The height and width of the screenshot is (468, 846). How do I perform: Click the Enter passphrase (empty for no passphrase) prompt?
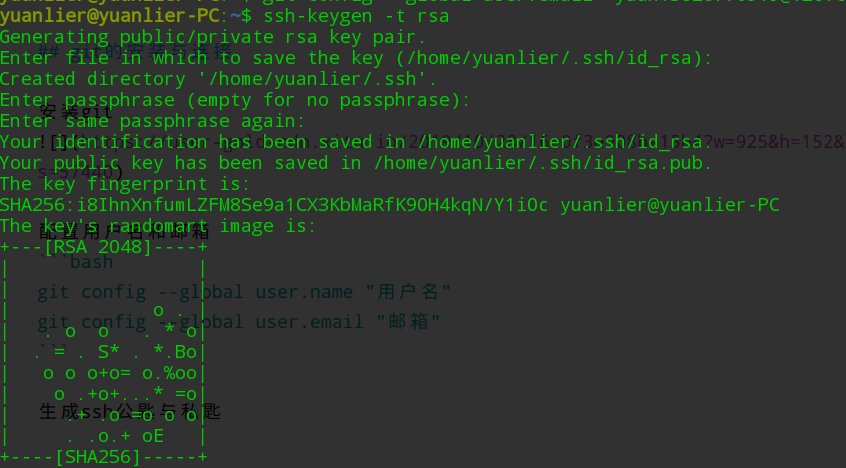[x=235, y=100]
